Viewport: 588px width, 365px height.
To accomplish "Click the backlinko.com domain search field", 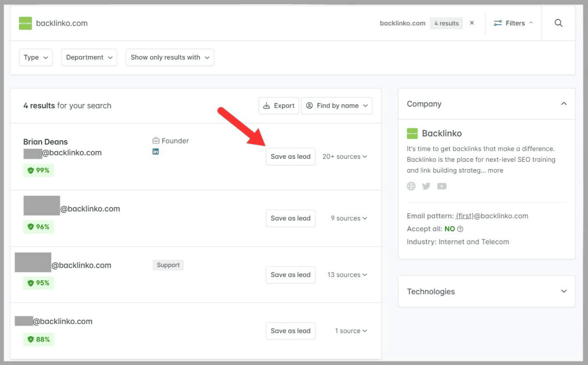I will 62,23.
